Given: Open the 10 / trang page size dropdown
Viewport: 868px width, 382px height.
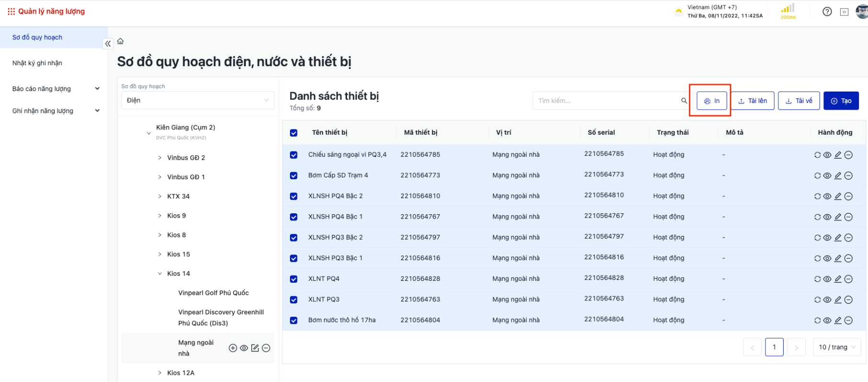Looking at the screenshot, I should click(x=836, y=347).
